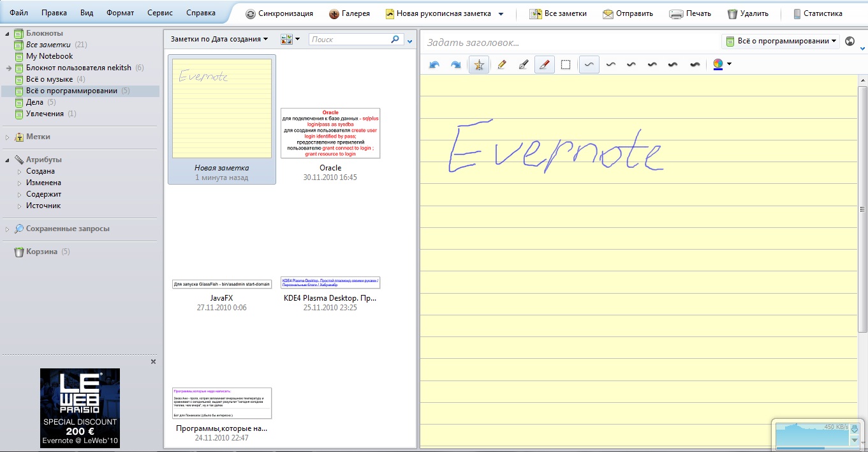Image resolution: width=868 pixels, height=452 pixels.
Task: Open the Сервис menu
Action: [x=159, y=13]
